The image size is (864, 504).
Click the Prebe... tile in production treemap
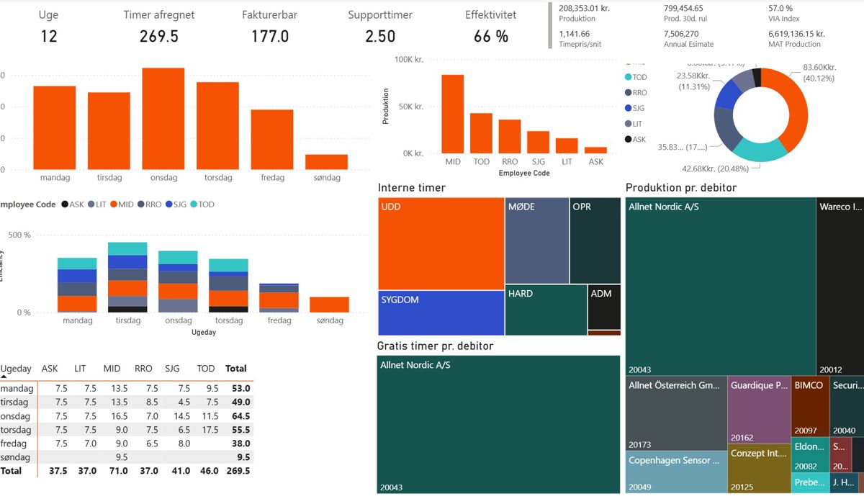click(810, 483)
